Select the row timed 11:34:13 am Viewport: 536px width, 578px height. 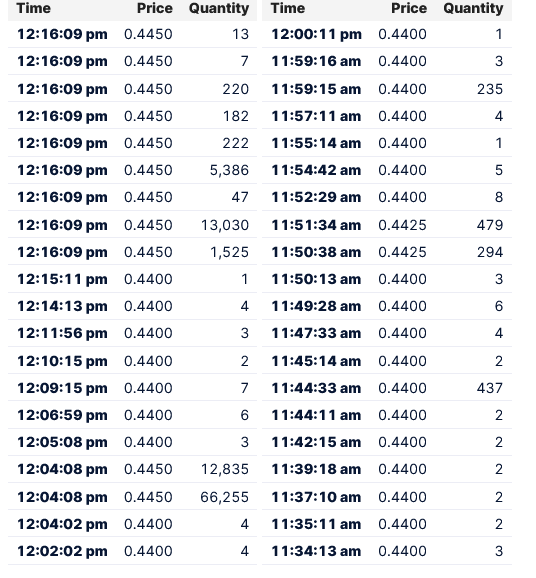pyautogui.click(x=387, y=551)
